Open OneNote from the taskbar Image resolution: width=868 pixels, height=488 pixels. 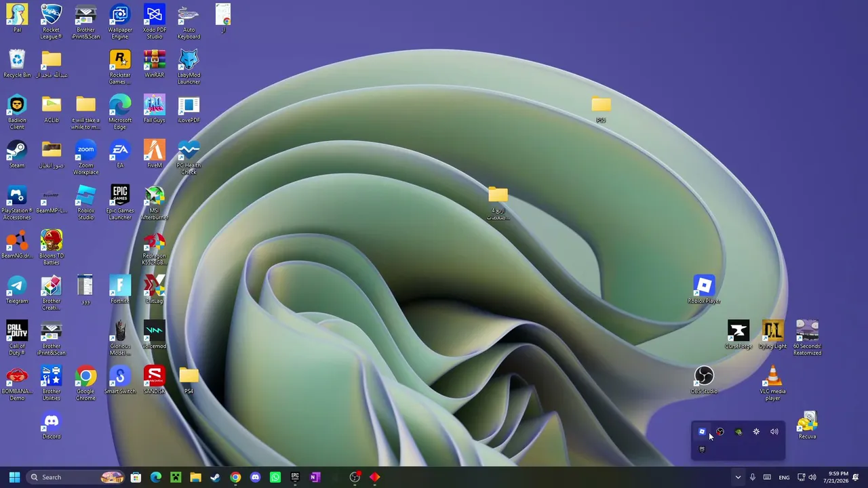pos(315,477)
